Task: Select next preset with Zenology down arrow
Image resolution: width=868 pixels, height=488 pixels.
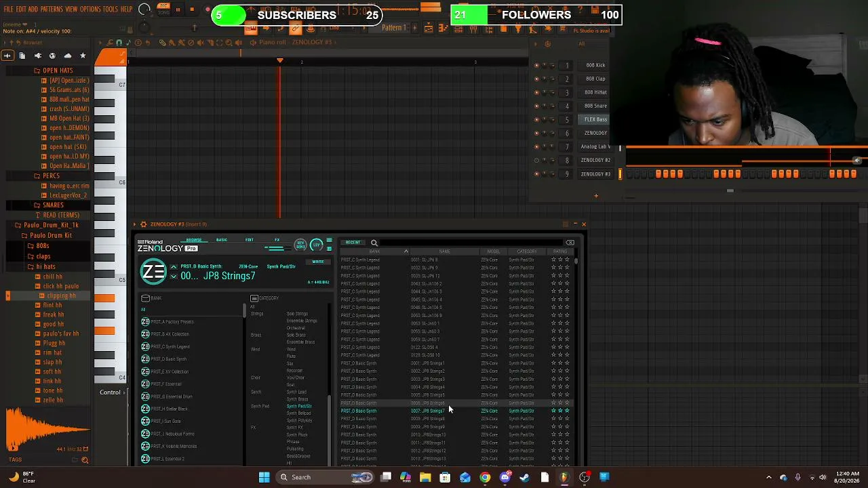Action: (174, 276)
